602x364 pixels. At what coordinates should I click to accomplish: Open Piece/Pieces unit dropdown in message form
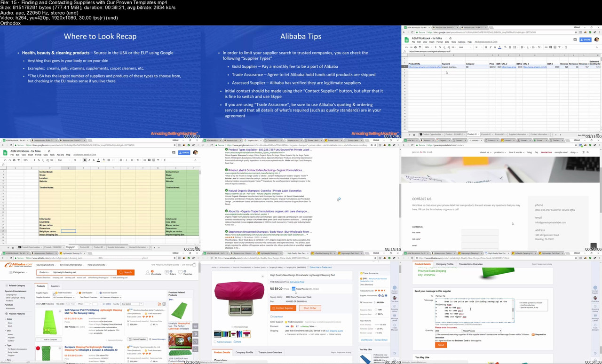pyautogui.click(x=482, y=331)
